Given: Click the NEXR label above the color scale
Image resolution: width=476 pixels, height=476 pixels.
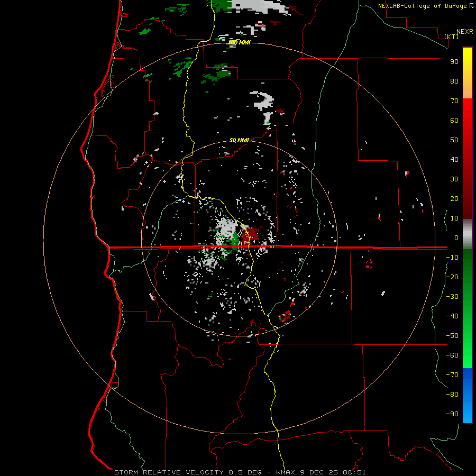Looking at the screenshot, I should coord(464,32).
